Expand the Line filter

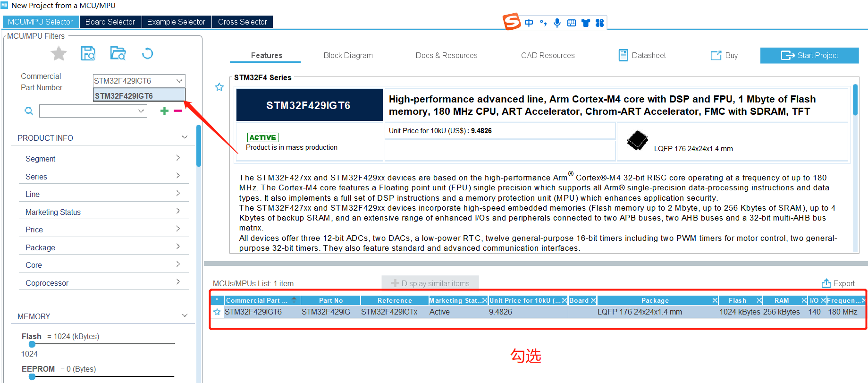pos(178,193)
